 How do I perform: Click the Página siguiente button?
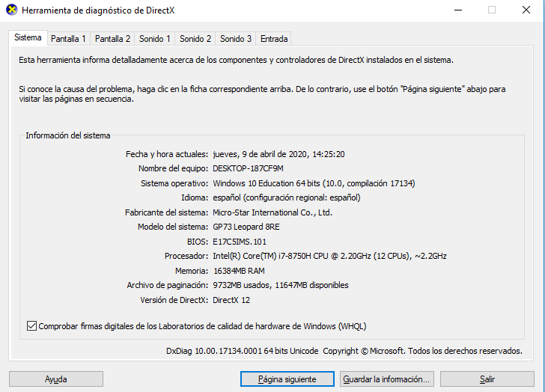point(287,379)
